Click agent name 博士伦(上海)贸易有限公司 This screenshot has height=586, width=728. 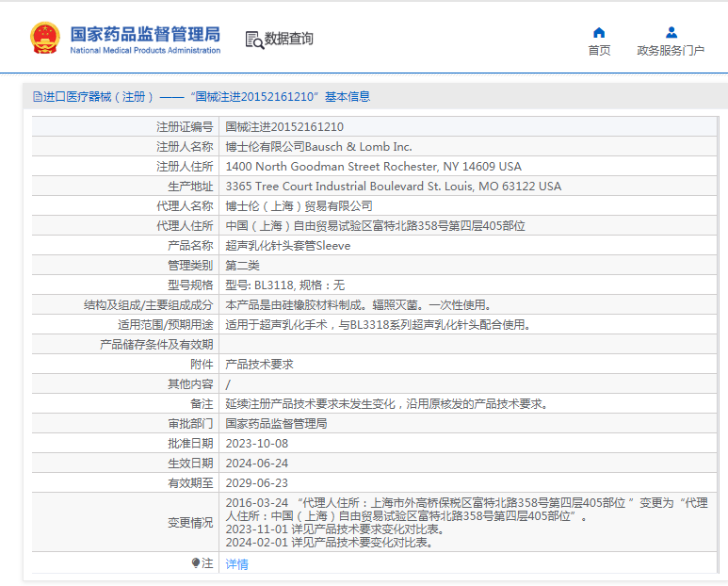point(299,205)
